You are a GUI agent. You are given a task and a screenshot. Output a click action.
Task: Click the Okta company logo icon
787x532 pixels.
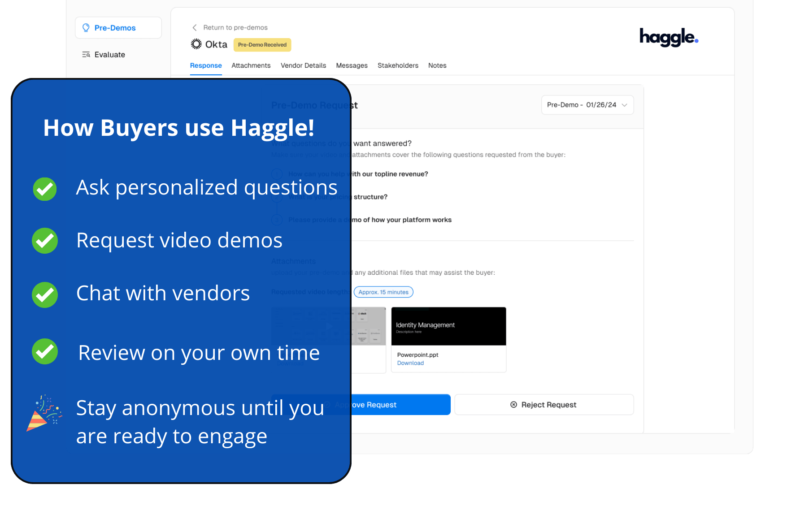click(196, 43)
